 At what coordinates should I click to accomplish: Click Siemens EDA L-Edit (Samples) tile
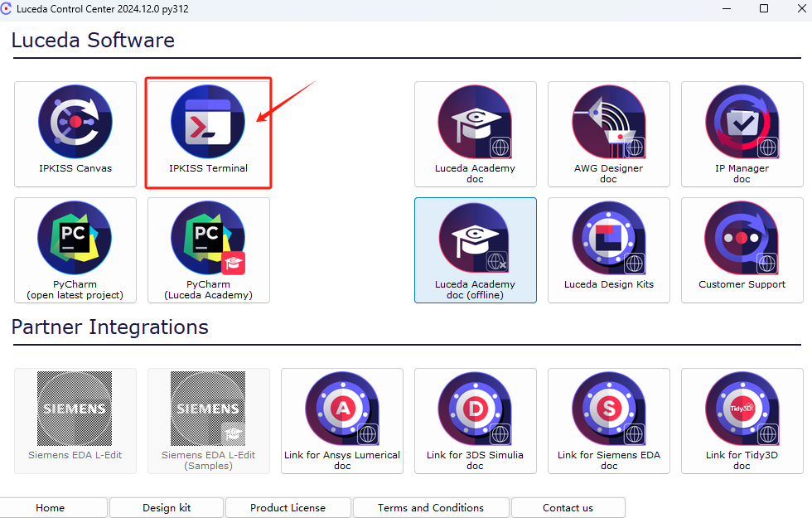[x=208, y=421]
